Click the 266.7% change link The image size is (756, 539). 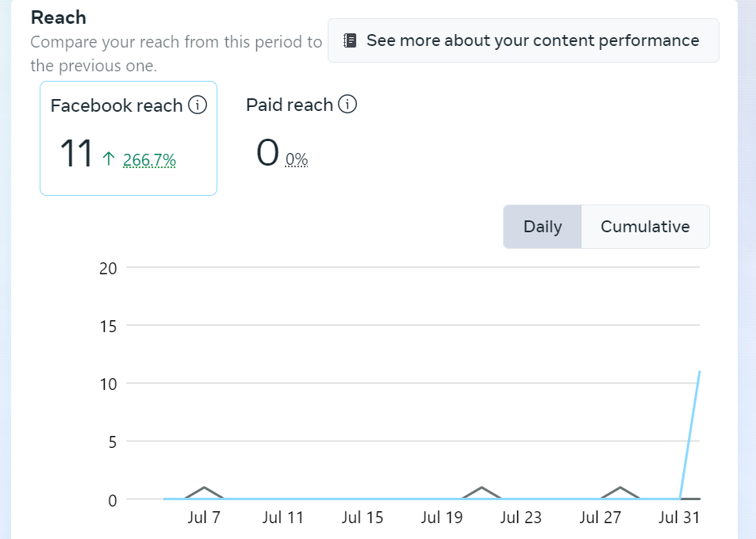[149, 160]
